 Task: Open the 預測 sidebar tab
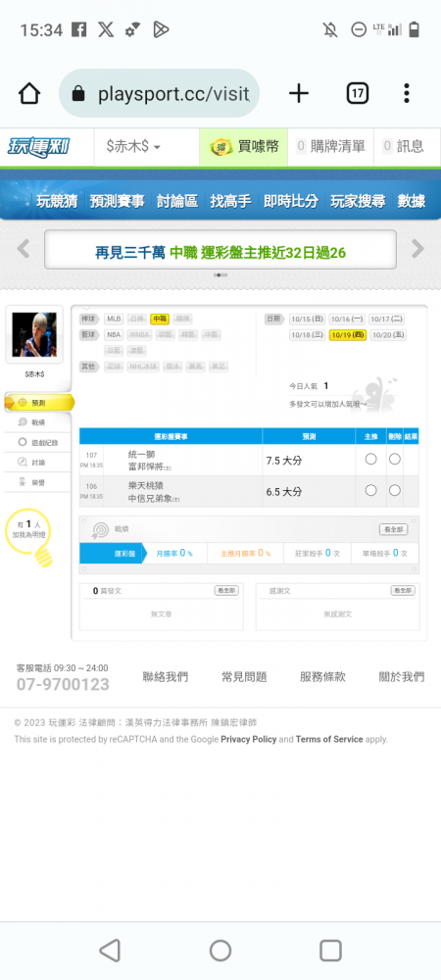(39, 403)
